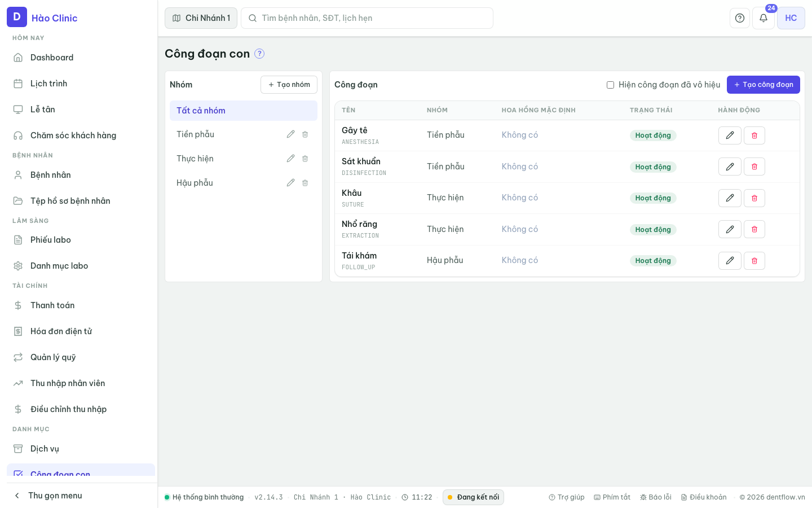The width and height of the screenshot is (812, 508).
Task: Click the help icon beside Công đoạn con title
Action: [x=259, y=54]
